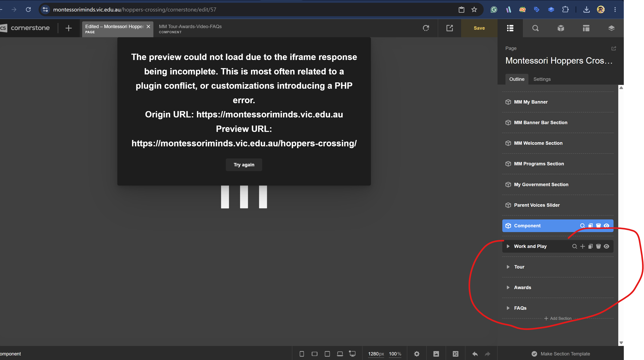Open the Chrome three-dot menu
The width and height of the screenshot is (644, 360).
click(615, 10)
